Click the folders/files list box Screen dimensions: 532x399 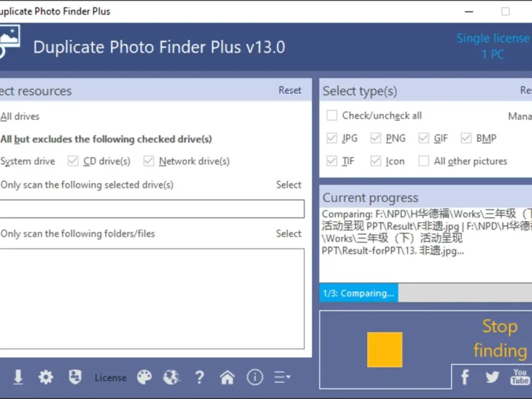click(x=152, y=299)
